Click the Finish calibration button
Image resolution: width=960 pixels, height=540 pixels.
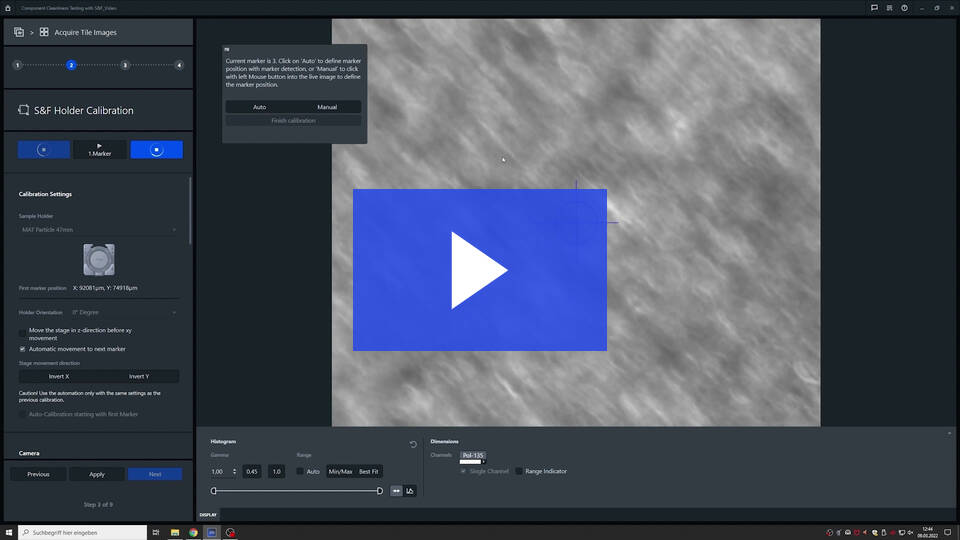click(293, 121)
